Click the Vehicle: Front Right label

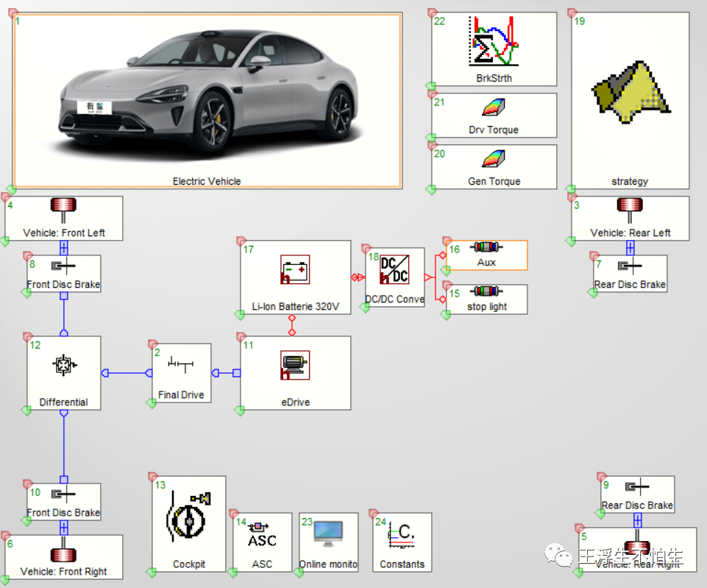(63, 571)
